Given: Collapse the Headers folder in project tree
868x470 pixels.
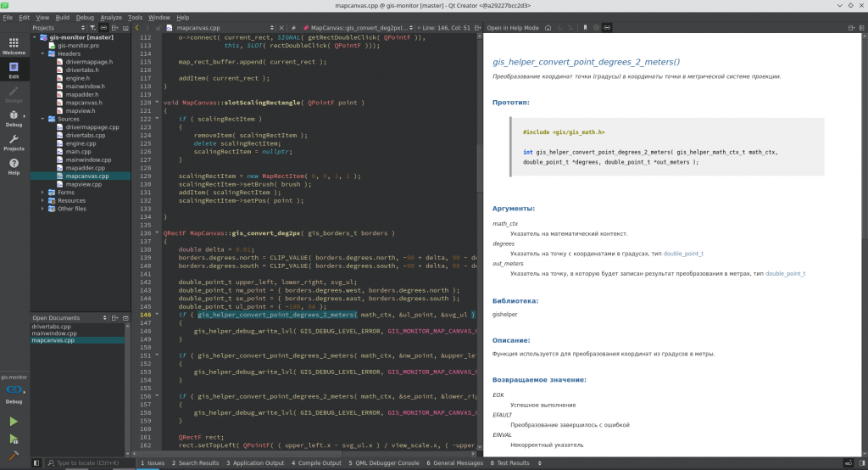Looking at the screenshot, I should pos(43,53).
